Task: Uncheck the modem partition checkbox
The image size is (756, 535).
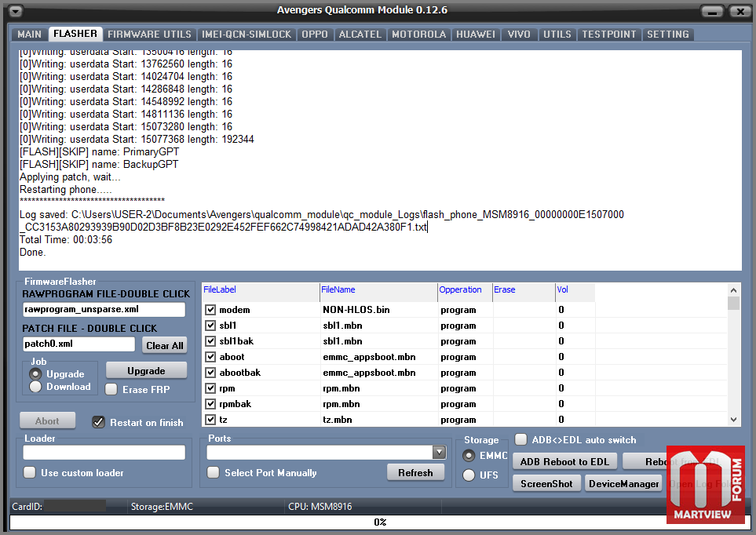Action: tap(210, 310)
